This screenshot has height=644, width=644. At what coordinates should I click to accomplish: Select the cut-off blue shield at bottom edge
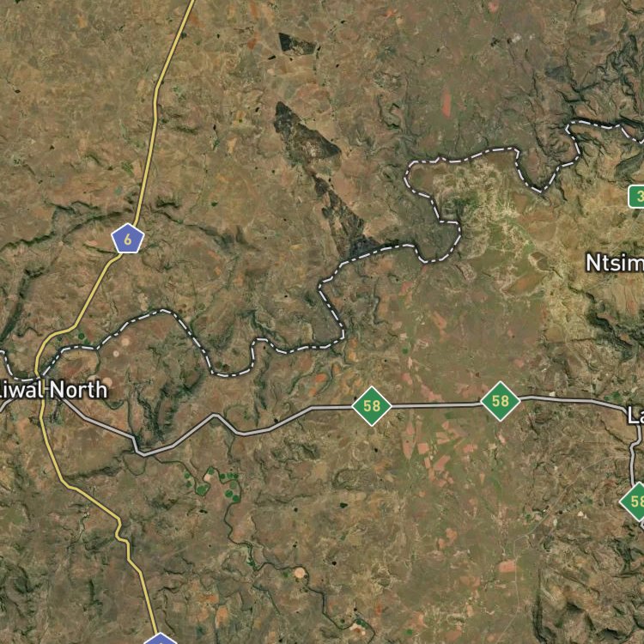161,639
